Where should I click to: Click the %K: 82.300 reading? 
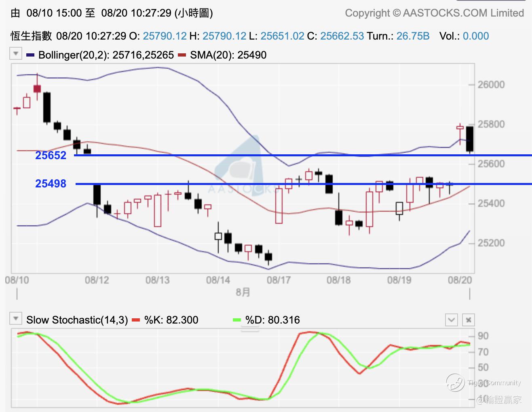pyautogui.click(x=171, y=320)
